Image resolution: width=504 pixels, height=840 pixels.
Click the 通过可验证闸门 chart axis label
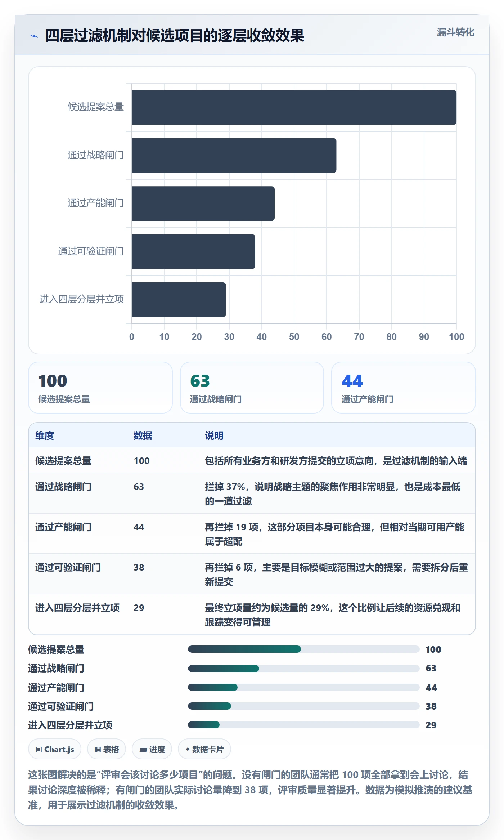91,251
